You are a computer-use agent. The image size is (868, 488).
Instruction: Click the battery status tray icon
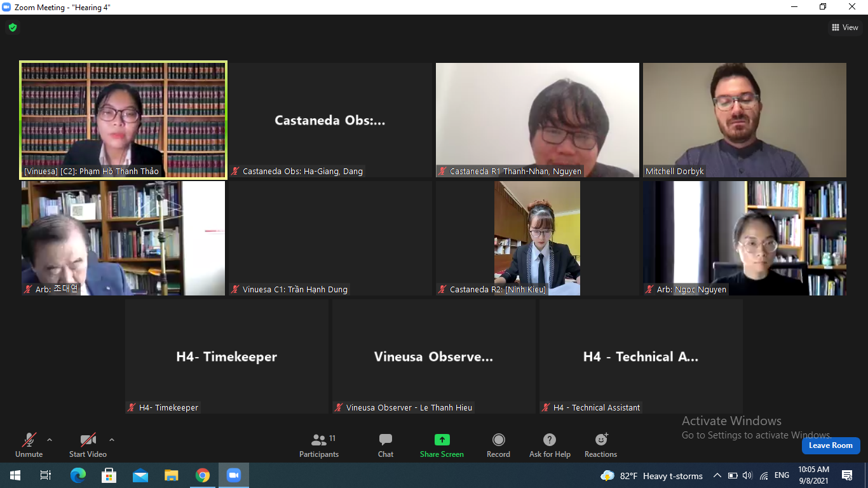tap(733, 475)
